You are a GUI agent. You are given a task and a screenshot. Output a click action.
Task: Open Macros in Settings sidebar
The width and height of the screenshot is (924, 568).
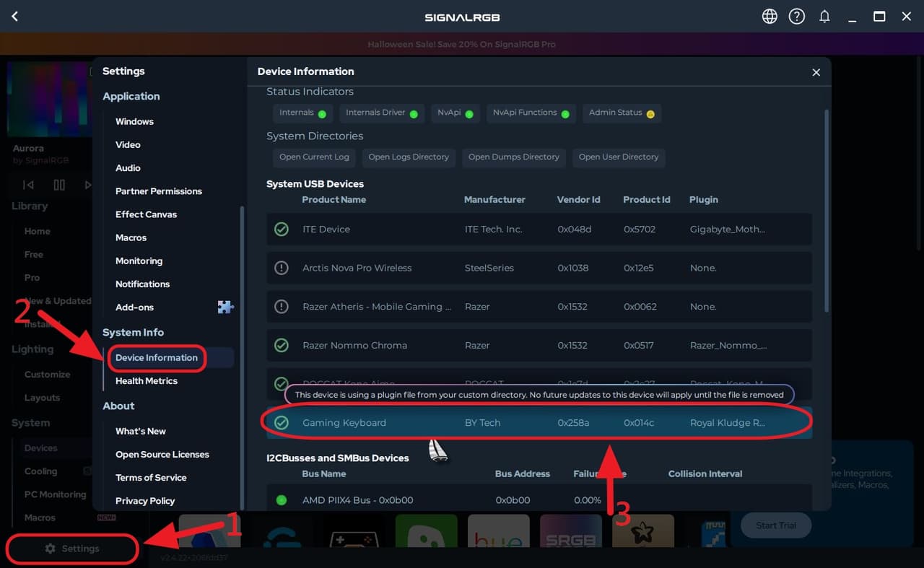click(131, 237)
